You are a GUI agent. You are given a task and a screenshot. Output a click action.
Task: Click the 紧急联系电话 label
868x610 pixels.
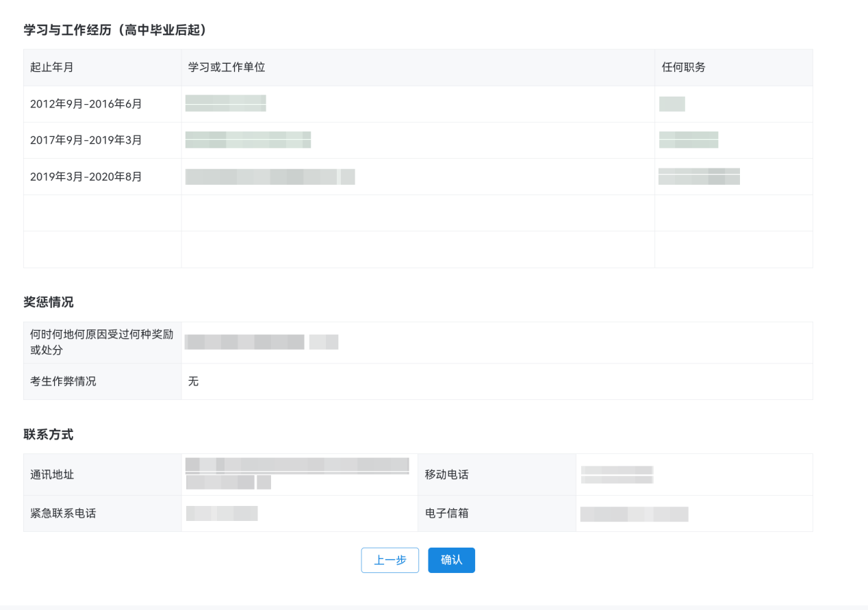click(63, 513)
